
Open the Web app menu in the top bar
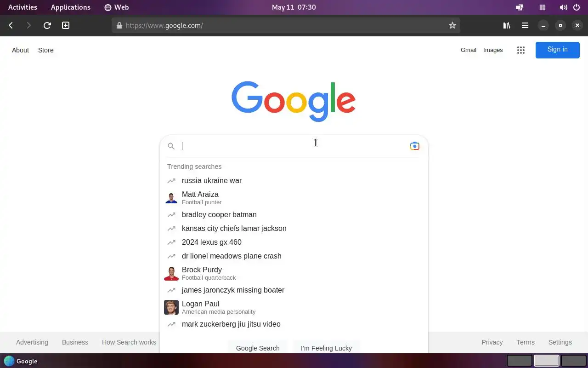[117, 7]
